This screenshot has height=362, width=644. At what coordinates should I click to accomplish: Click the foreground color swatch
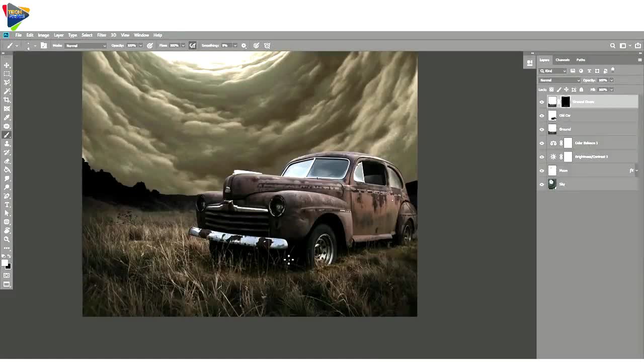(x=5, y=263)
